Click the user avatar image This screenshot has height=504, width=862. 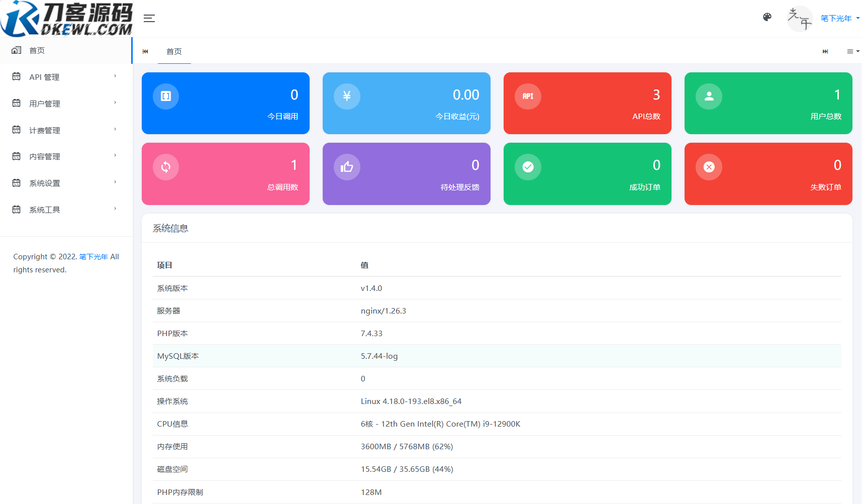pyautogui.click(x=799, y=18)
